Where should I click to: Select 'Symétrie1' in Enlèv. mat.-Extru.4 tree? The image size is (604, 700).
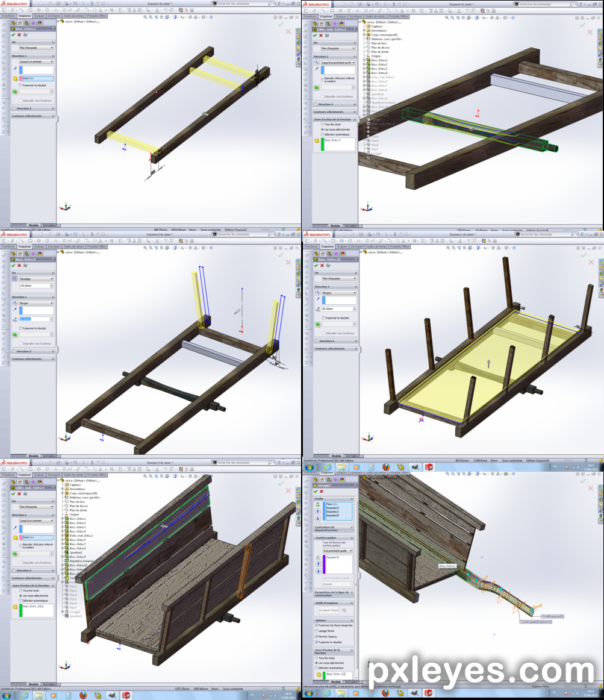[x=75, y=552]
